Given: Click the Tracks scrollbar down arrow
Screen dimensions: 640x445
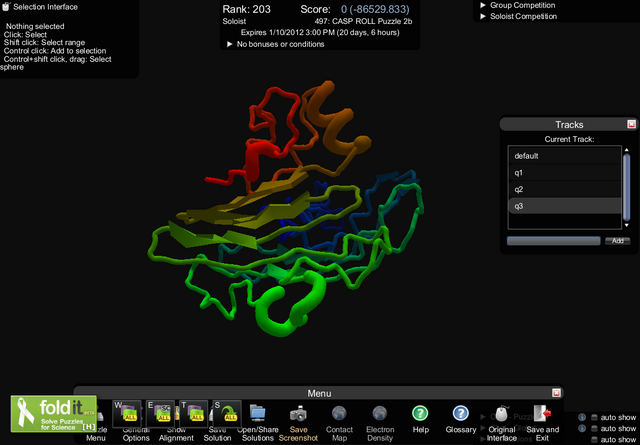Looking at the screenshot, I should 627,225.
